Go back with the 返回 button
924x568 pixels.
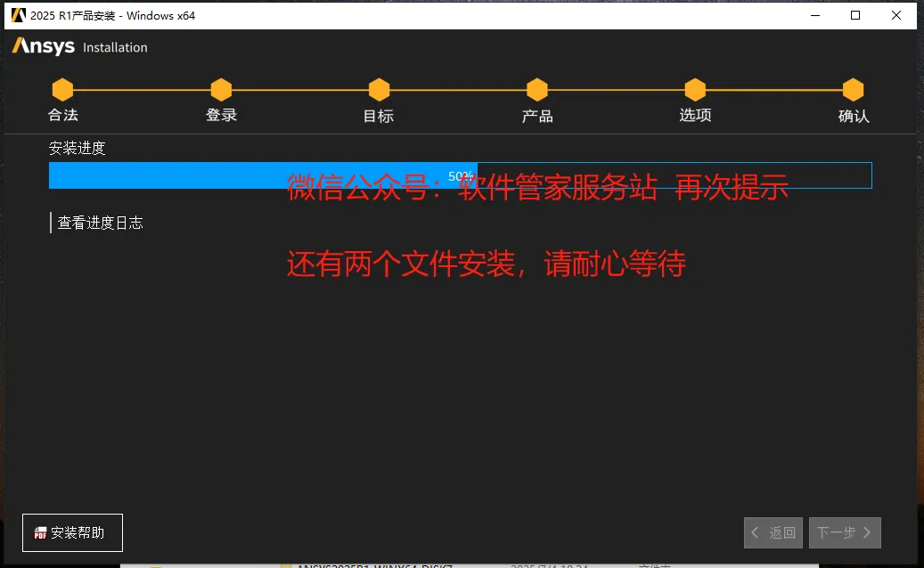(773, 532)
